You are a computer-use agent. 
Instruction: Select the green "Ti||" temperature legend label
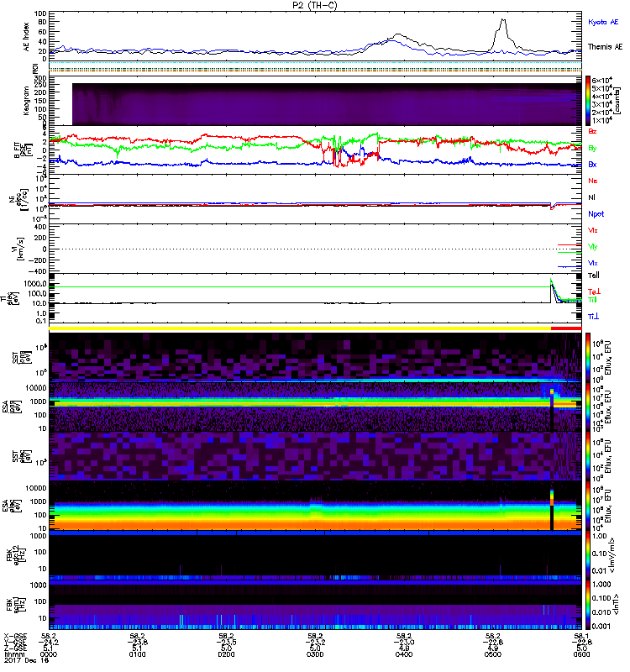click(x=592, y=300)
